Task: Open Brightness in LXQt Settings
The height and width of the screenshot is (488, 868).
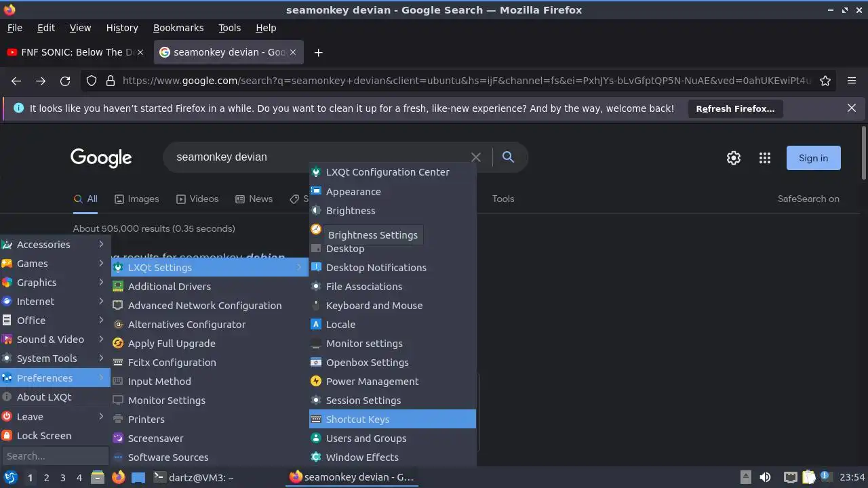Action: pyautogui.click(x=393, y=210)
